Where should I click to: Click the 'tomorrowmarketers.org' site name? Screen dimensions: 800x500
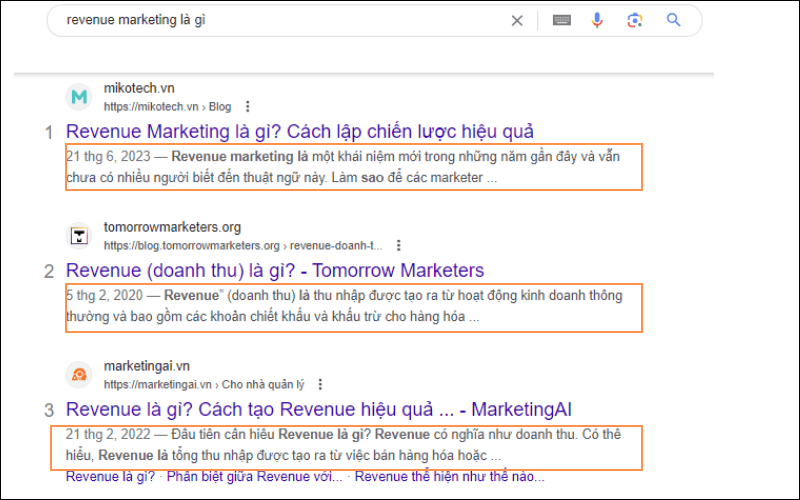[172, 227]
